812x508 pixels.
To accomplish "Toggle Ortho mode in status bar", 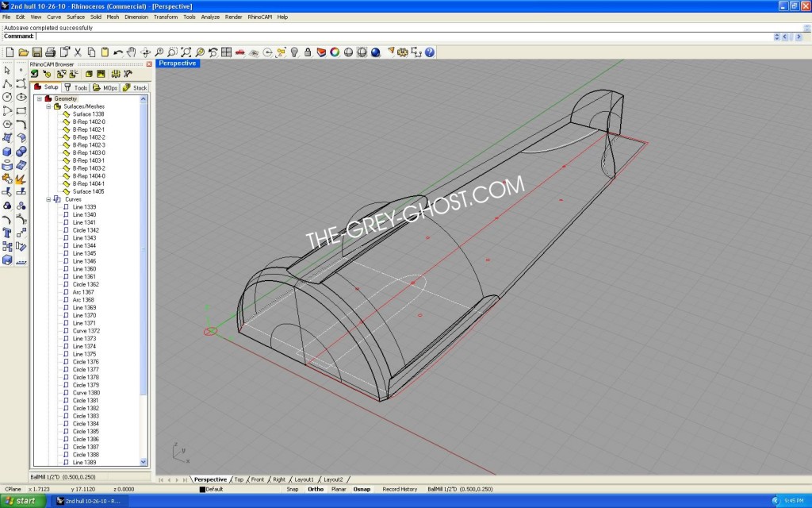I will tap(316, 489).
